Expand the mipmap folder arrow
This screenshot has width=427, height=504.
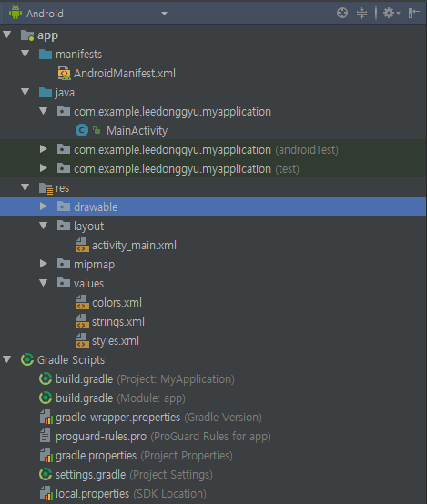43,264
